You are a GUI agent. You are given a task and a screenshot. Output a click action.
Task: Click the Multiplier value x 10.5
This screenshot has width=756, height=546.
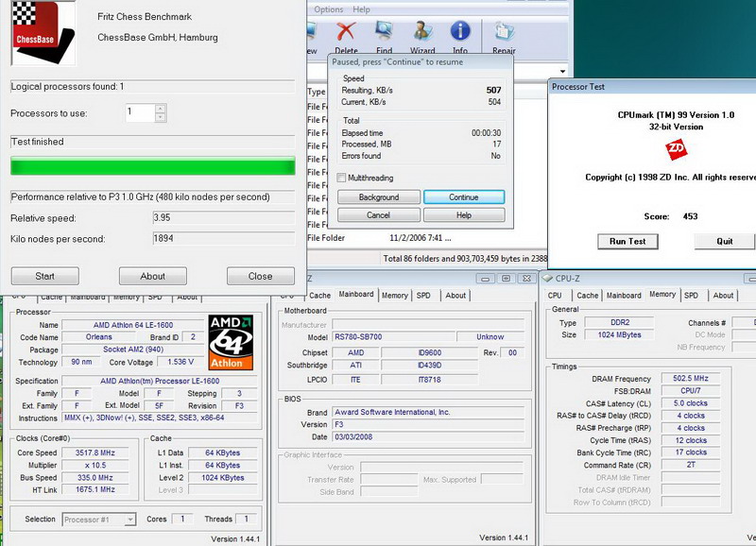tap(95, 466)
